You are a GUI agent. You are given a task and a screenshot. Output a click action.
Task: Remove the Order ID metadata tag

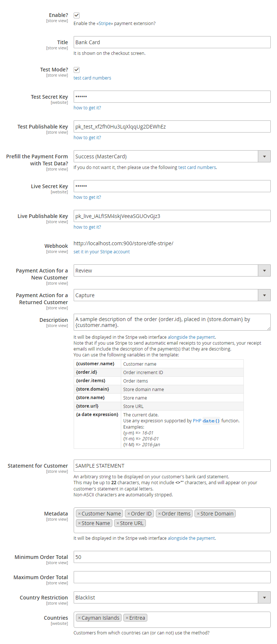click(x=129, y=514)
